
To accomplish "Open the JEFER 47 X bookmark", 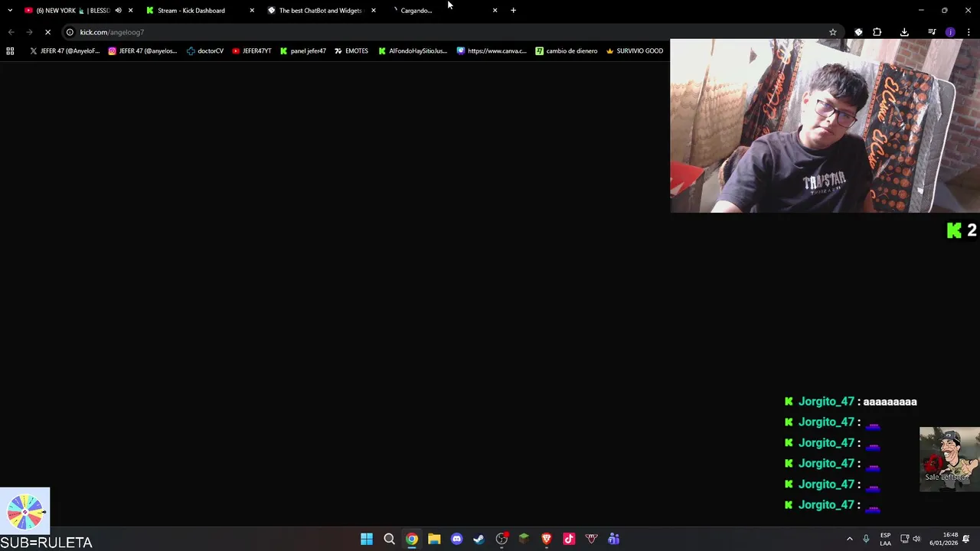I will (x=64, y=51).
